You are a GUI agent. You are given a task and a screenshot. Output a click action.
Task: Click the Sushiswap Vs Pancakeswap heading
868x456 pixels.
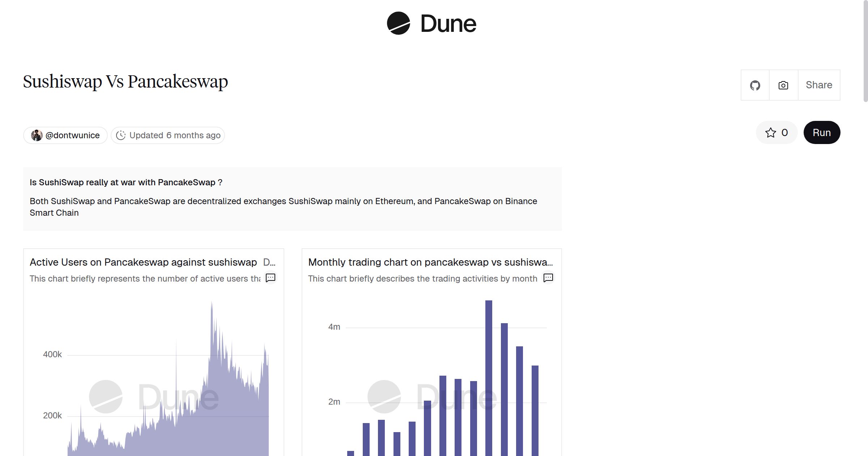click(125, 81)
